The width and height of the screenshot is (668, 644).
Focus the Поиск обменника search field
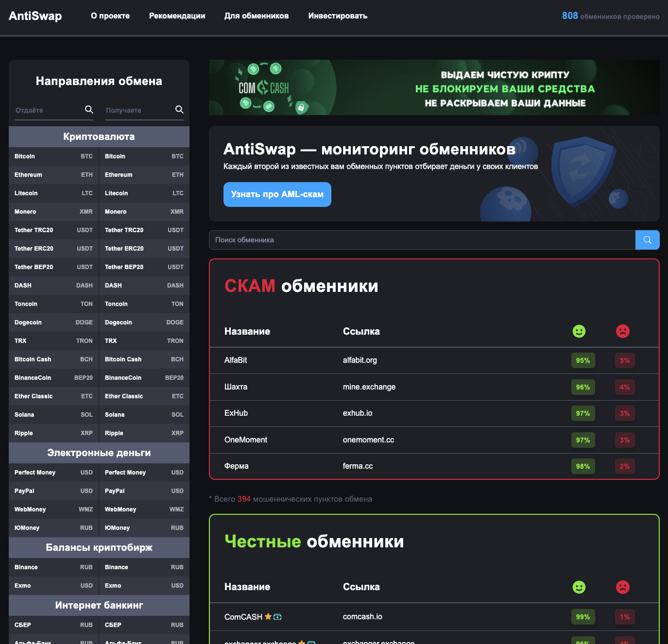click(422, 240)
